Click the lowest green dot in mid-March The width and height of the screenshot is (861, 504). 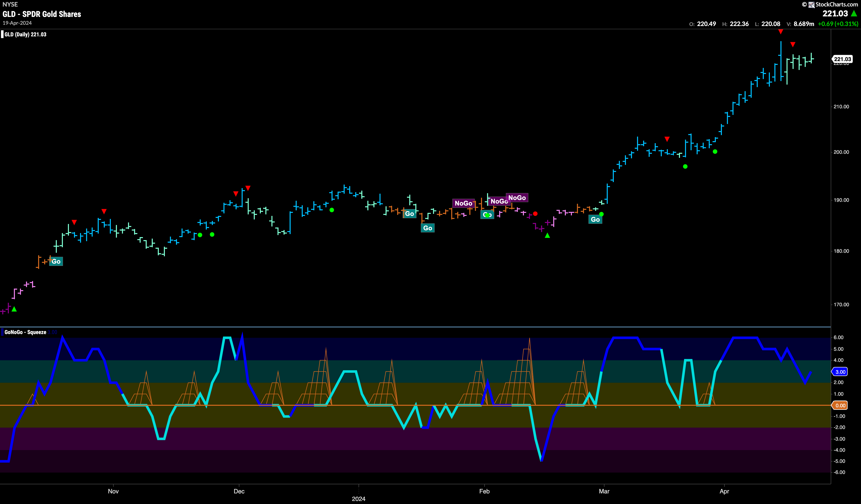click(685, 166)
